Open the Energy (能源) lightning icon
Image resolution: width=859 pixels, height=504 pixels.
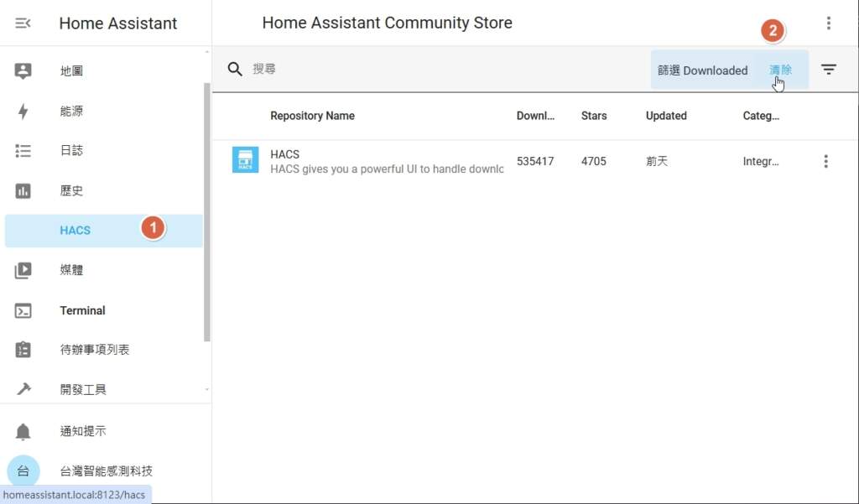click(x=23, y=112)
